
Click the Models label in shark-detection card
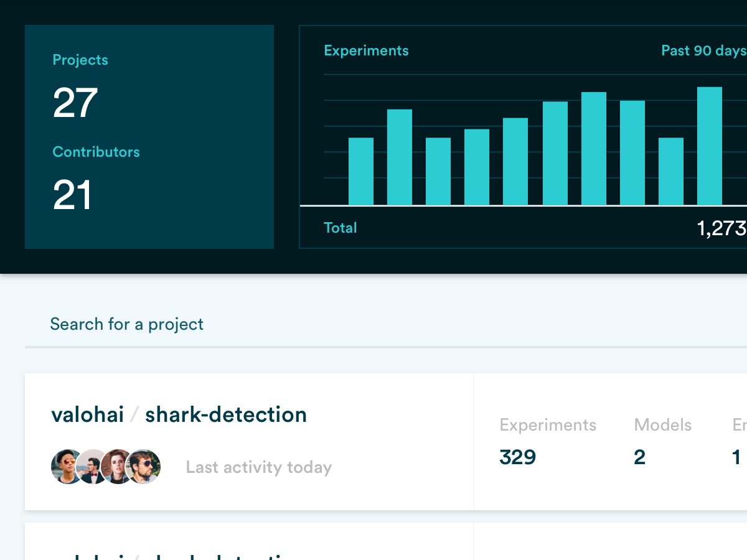point(663,425)
